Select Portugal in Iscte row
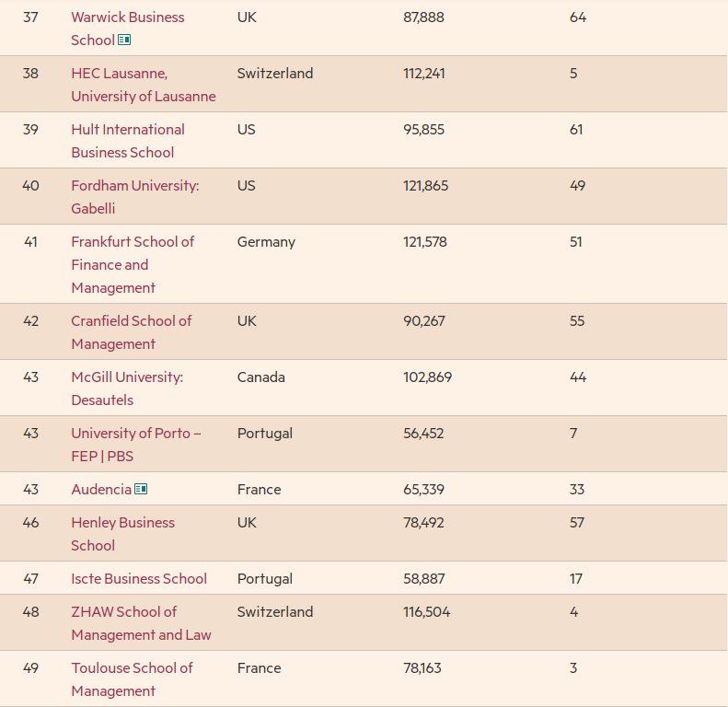 pos(265,579)
